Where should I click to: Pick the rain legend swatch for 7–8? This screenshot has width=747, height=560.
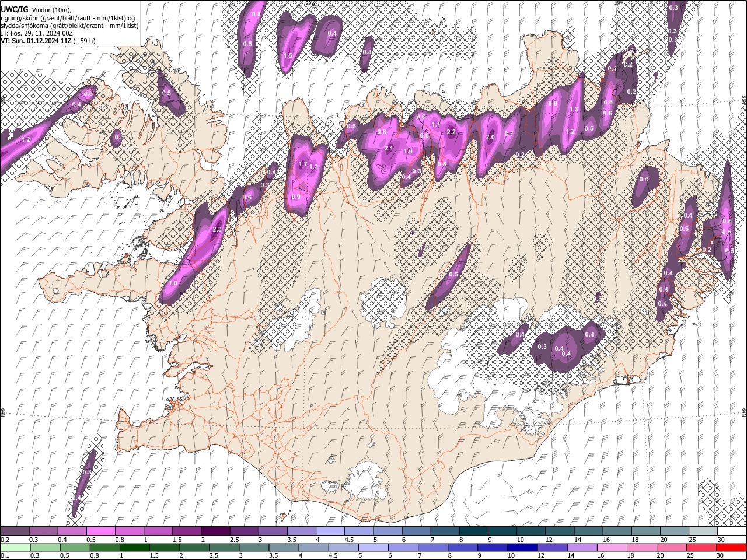click(432, 548)
